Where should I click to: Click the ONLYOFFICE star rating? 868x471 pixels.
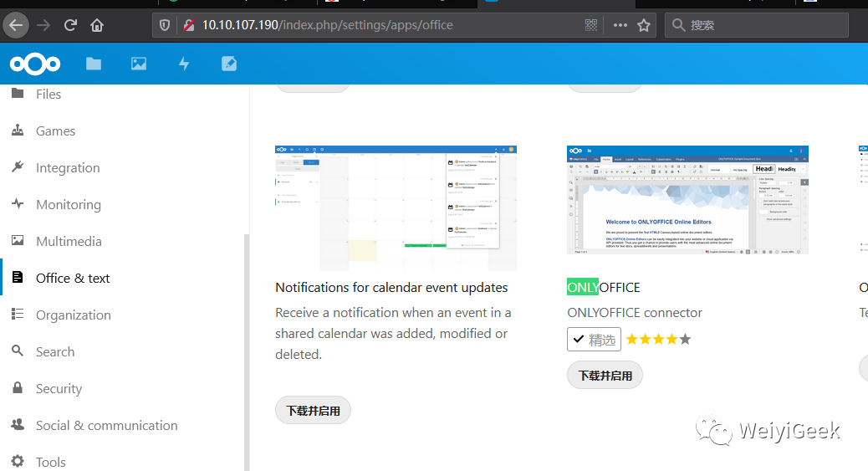(659, 339)
